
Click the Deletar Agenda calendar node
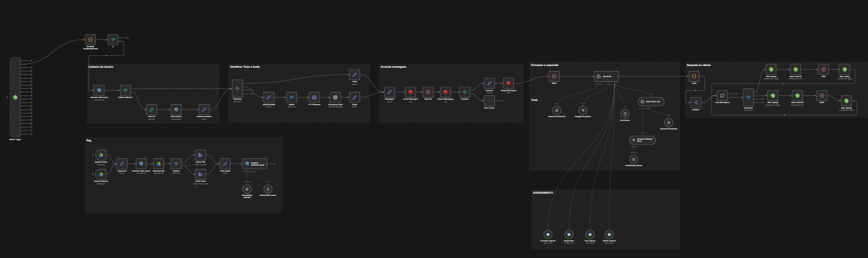coord(609,235)
